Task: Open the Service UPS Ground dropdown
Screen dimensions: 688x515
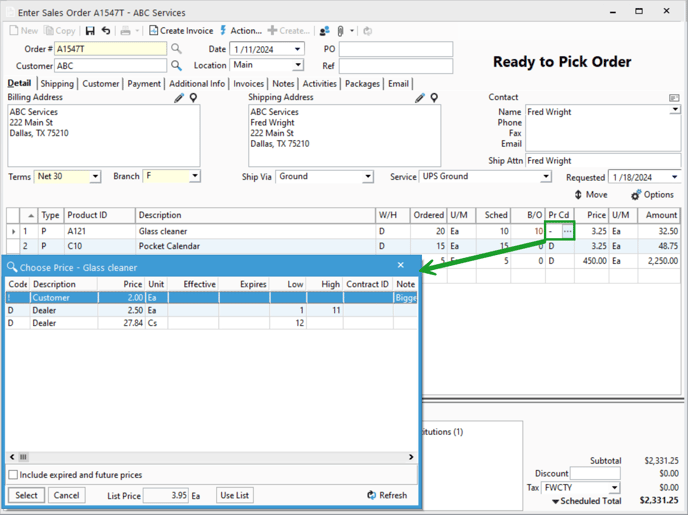Action: 545,177
